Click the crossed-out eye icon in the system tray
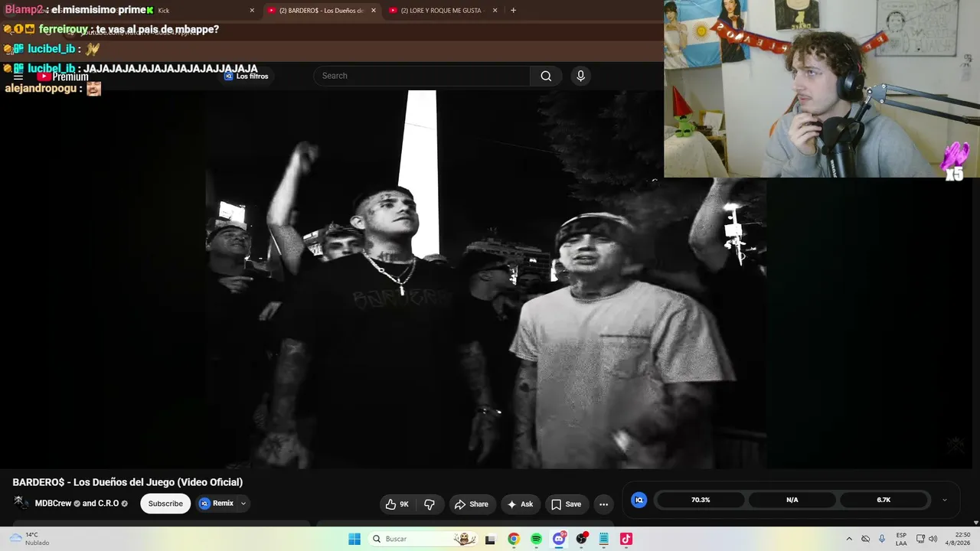The height and width of the screenshot is (551, 980). tap(866, 539)
